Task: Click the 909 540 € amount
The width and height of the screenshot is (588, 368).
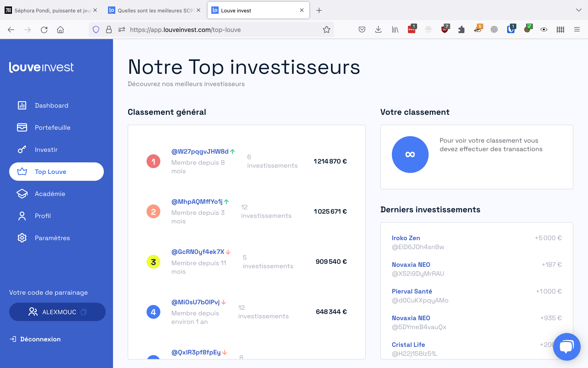Action: 331,262
